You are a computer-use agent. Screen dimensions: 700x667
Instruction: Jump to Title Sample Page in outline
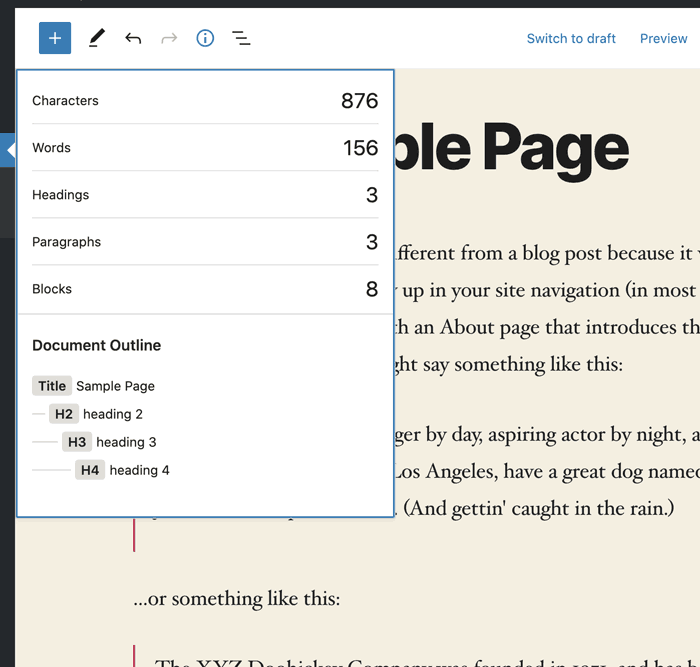94,386
